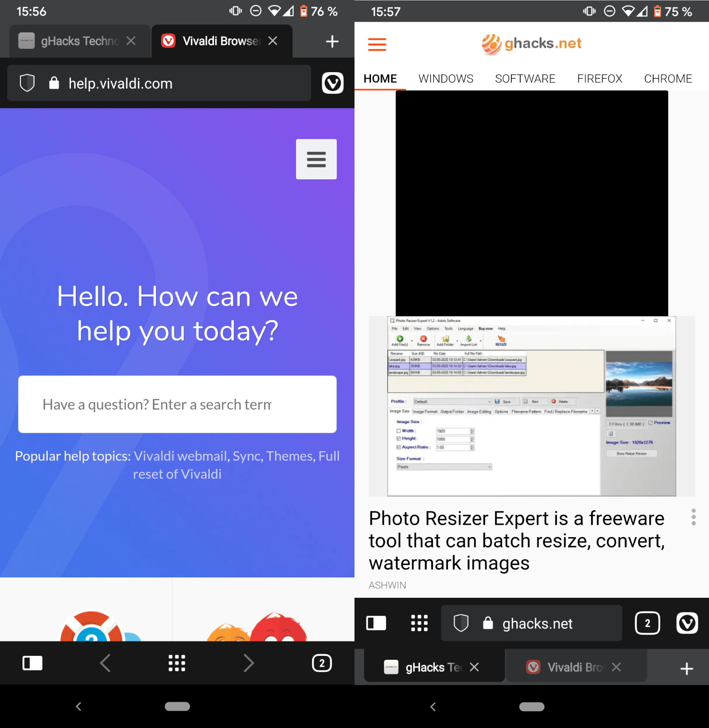The height and width of the screenshot is (728, 709).
Task: Close the Vivaldi Browser tab in top tab bar
Action: pyautogui.click(x=273, y=41)
